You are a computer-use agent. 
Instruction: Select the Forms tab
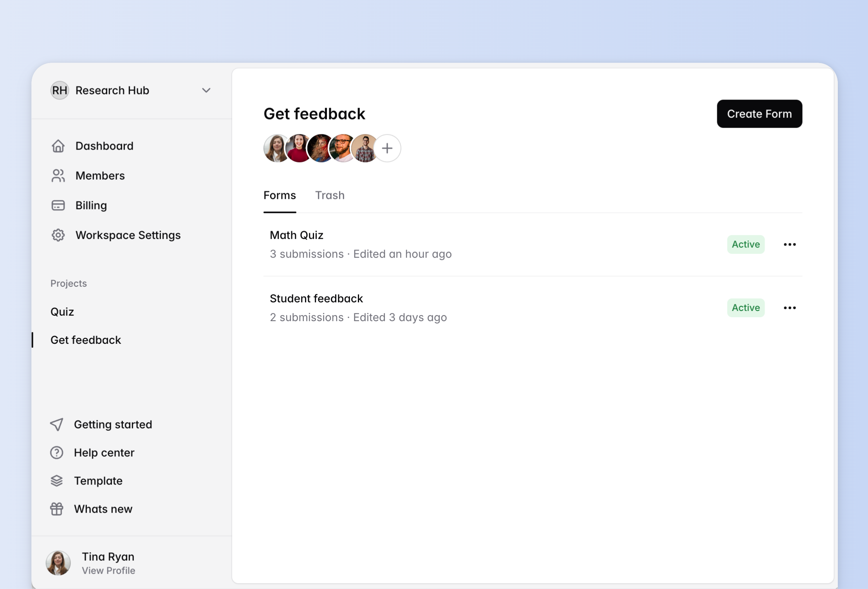pyautogui.click(x=279, y=195)
